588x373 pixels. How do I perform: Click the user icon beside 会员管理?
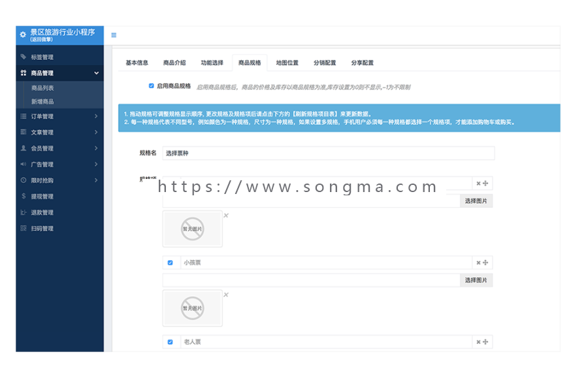24,148
